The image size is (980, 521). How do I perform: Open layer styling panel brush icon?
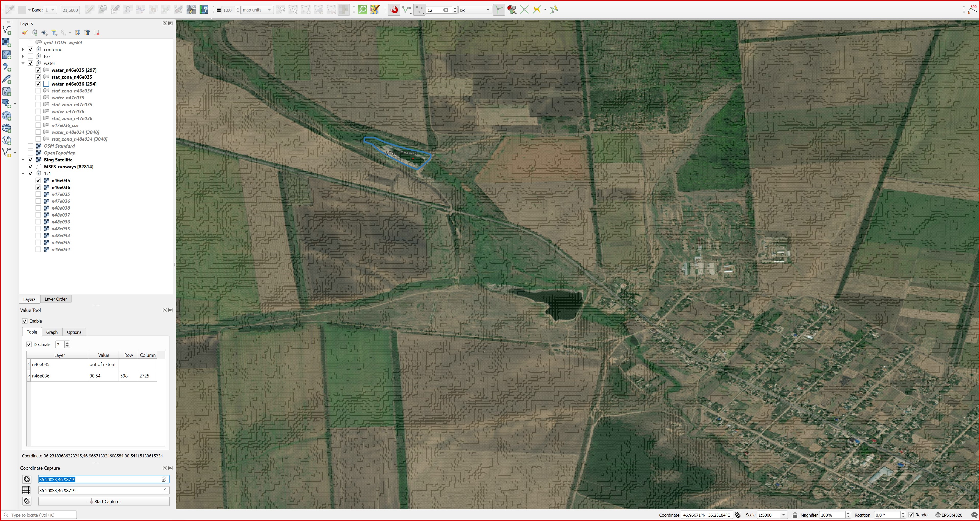coord(25,33)
